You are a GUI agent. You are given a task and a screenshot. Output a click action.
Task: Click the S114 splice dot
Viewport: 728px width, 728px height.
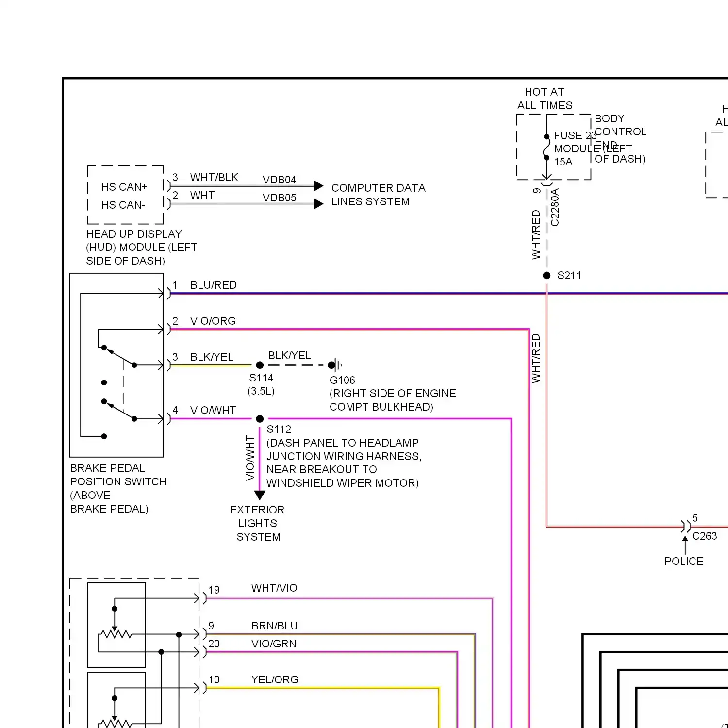pos(260,365)
